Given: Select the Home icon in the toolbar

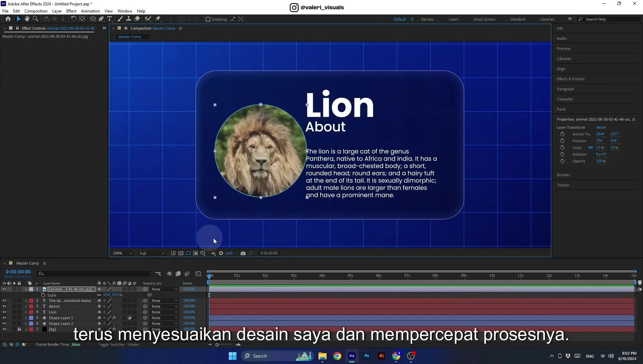Looking at the screenshot, I should 8,19.
